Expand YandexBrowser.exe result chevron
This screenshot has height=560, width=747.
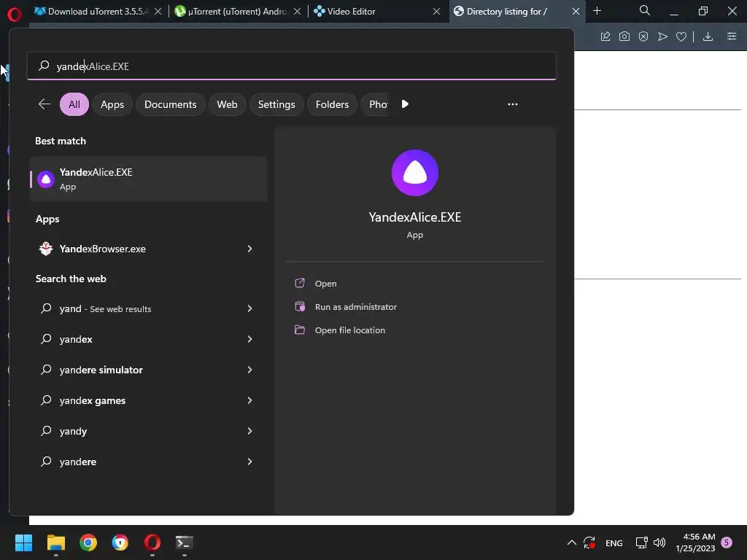click(x=249, y=249)
